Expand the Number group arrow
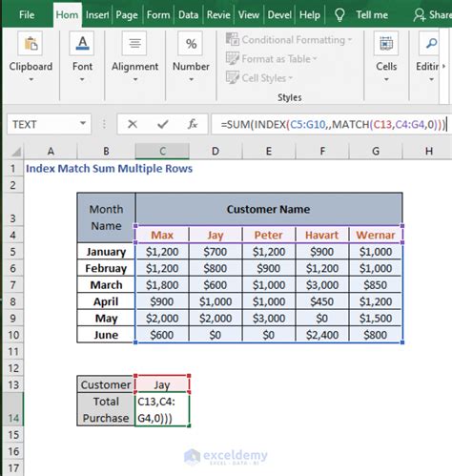Image resolution: width=452 pixels, height=476 pixels. click(x=191, y=79)
